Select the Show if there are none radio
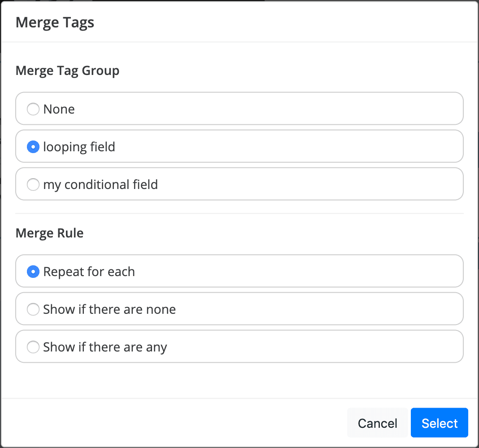The height and width of the screenshot is (448, 479). [x=33, y=309]
